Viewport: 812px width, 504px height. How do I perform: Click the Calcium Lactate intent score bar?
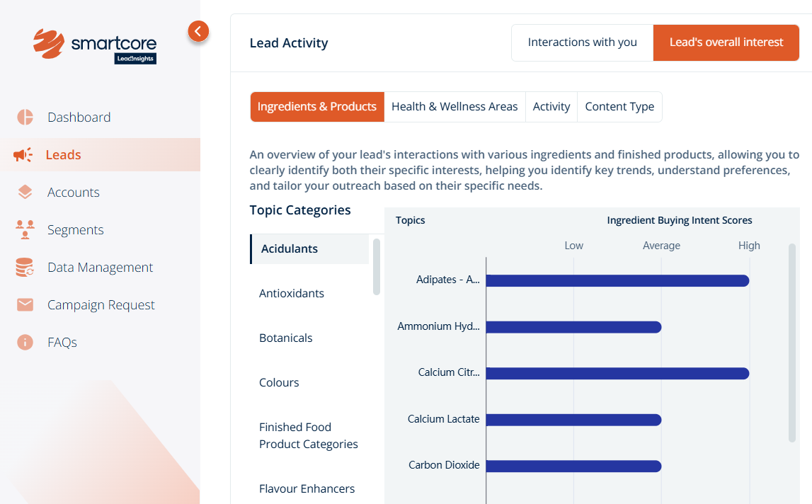click(x=573, y=420)
